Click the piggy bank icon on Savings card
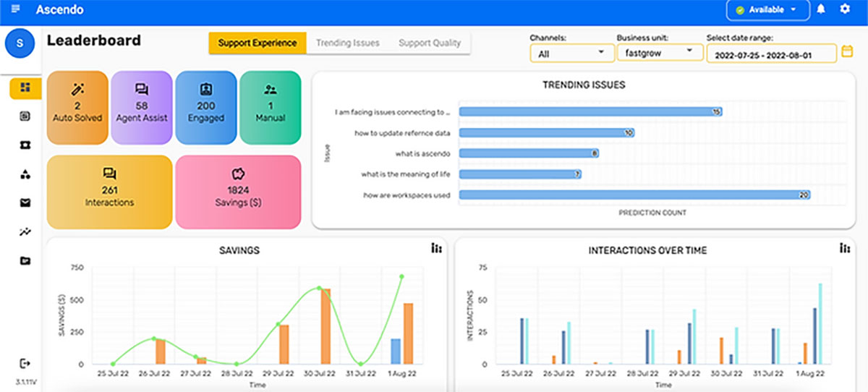This screenshot has height=392, width=868. coord(238,174)
